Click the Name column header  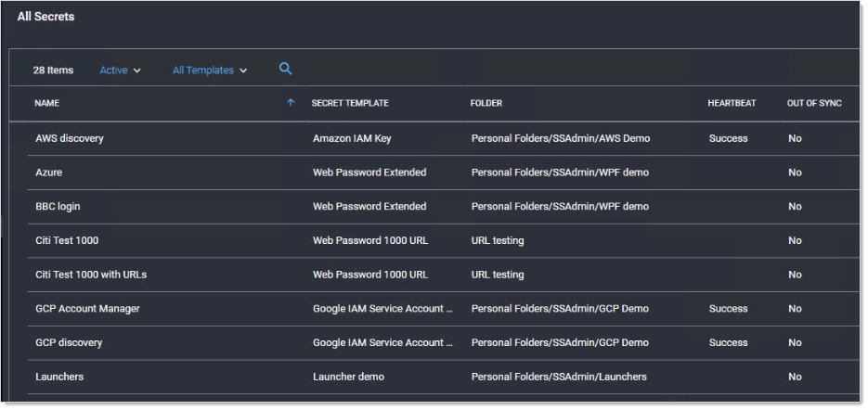tap(47, 104)
